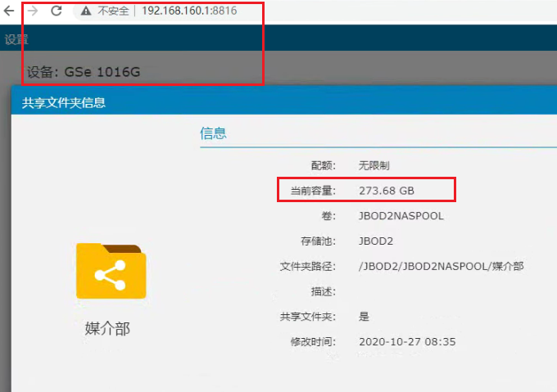This screenshot has width=557, height=392.
Task: Click the not-secure warning triangle icon
Action: pos(86,11)
